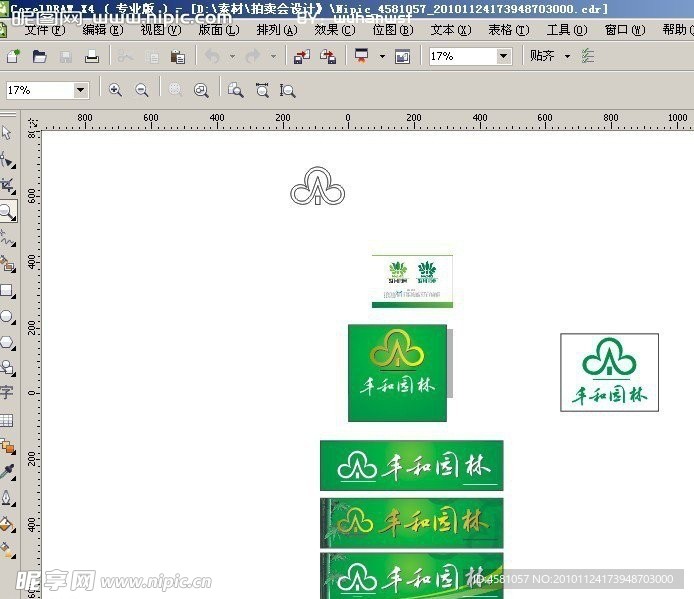Screen dimensions: 694x599
Task: Select the Interactive Blend tool
Action: [x=8, y=446]
